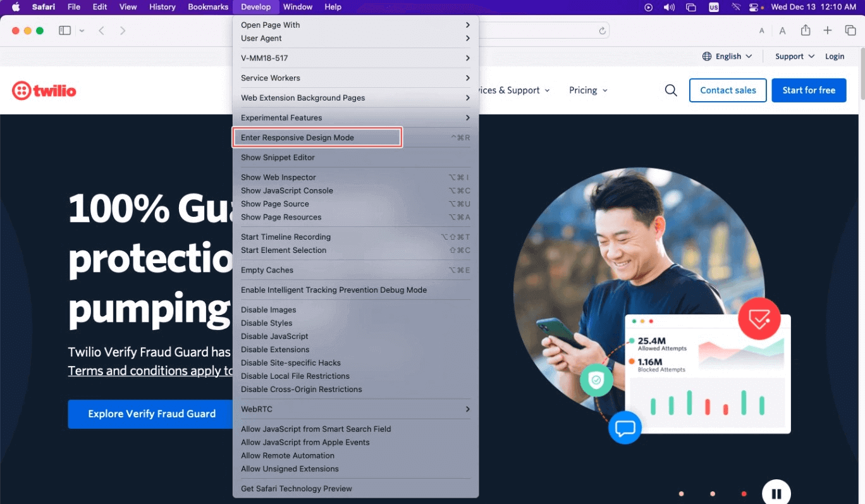The height and width of the screenshot is (504, 865).
Task: Select Show Page Source
Action: click(x=355, y=204)
